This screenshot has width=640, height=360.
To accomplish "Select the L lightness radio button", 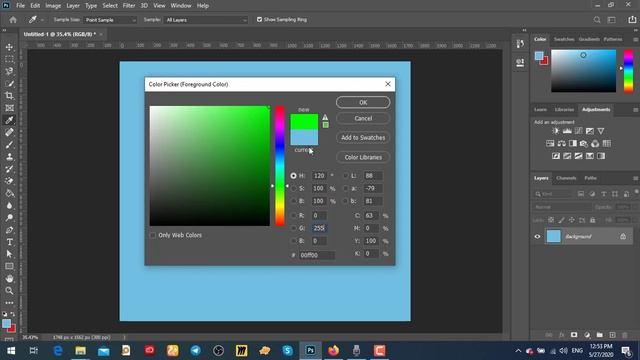I will click(x=346, y=176).
